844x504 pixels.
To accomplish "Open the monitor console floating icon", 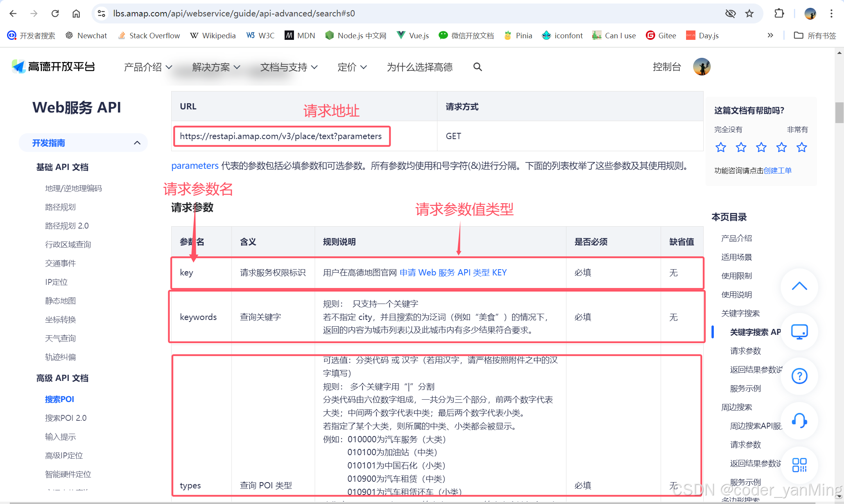I will tap(799, 332).
